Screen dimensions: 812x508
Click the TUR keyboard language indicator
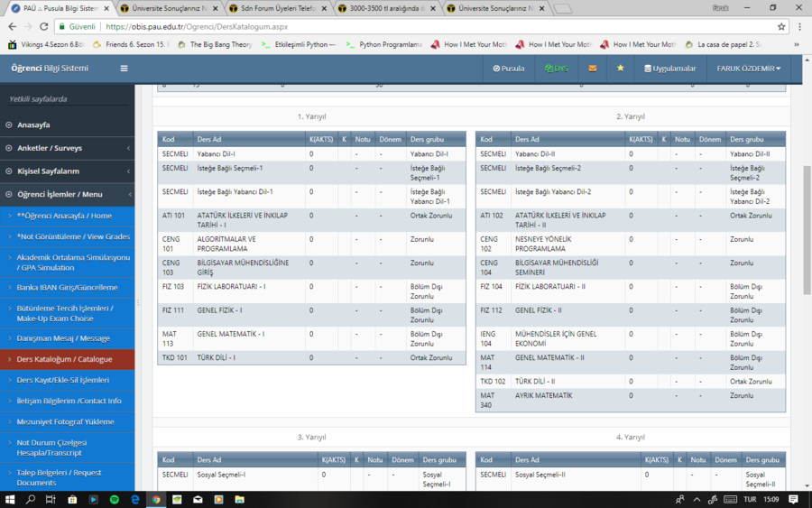(x=750, y=500)
